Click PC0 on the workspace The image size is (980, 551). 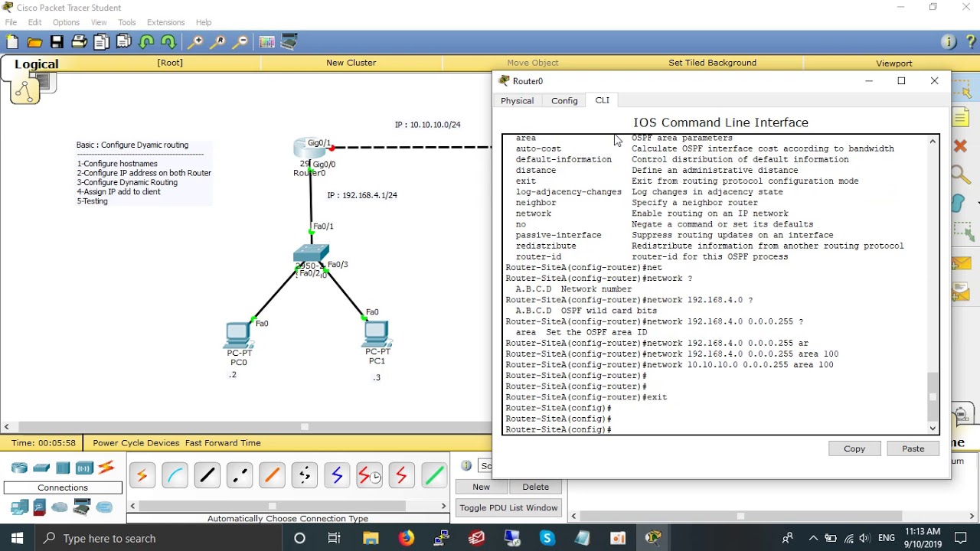[238, 334]
